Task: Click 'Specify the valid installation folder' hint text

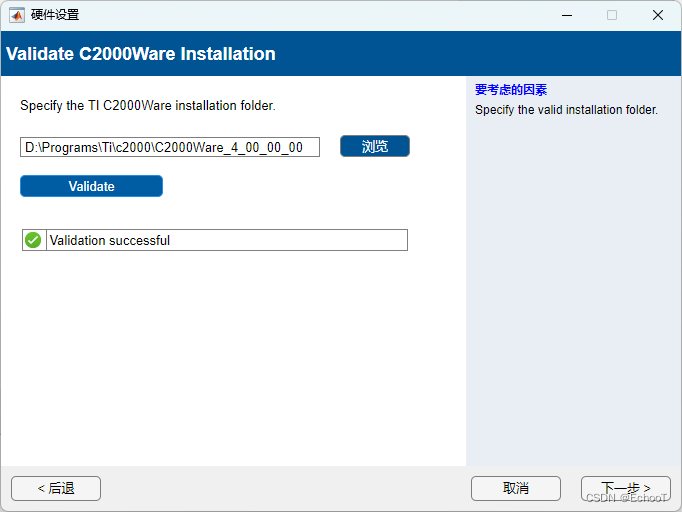Action: point(566,110)
